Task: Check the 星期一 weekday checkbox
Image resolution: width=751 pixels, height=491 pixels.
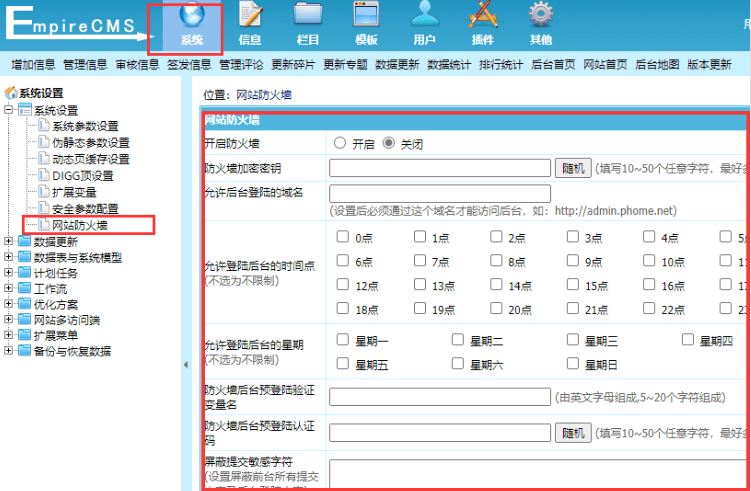Action: tap(342, 340)
